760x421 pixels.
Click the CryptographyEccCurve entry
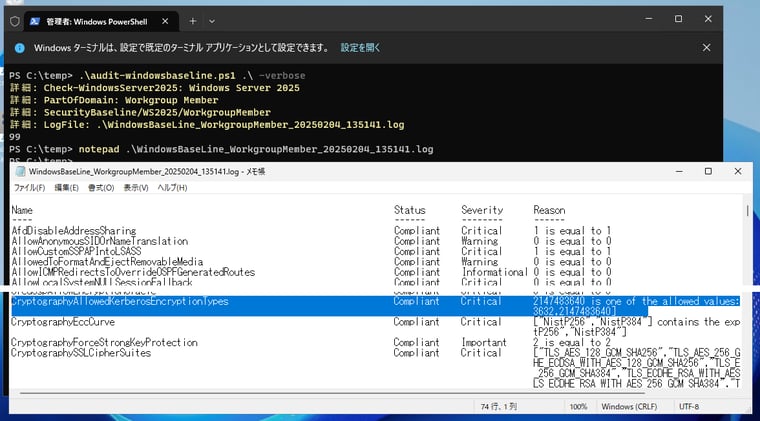(x=63, y=322)
